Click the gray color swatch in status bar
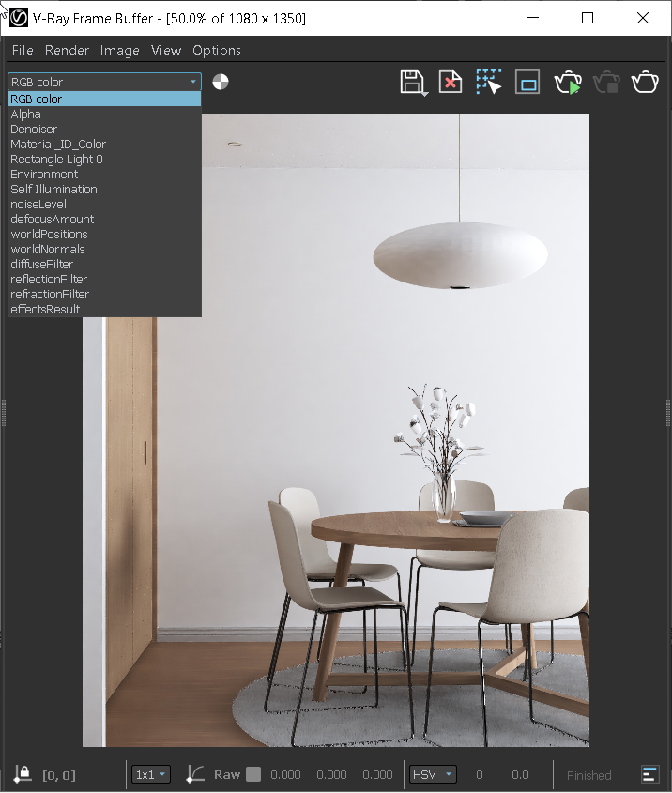This screenshot has width=672, height=793. coord(253,775)
